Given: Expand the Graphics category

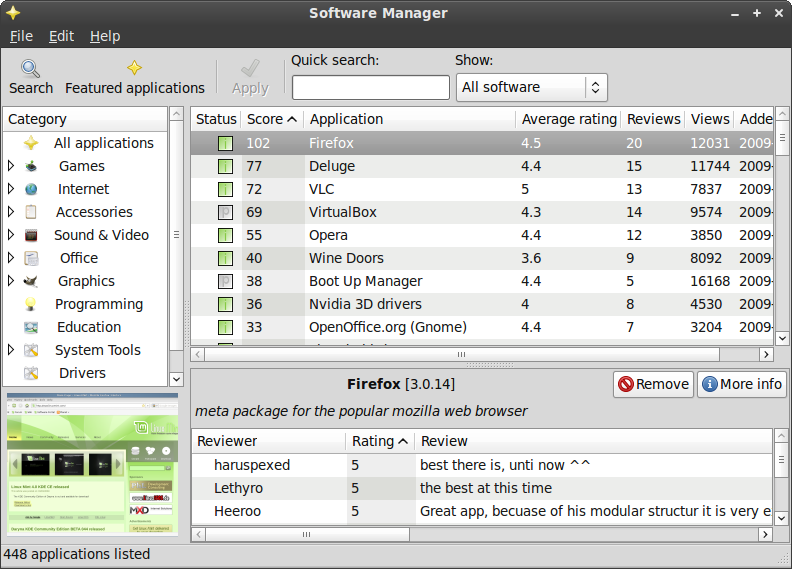Looking at the screenshot, I should coord(11,281).
